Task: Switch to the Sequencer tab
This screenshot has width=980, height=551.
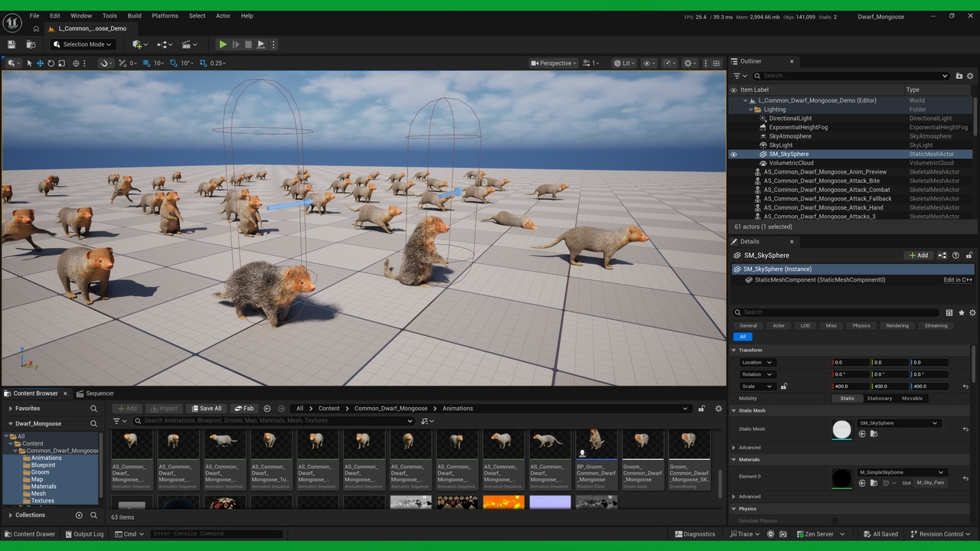Action: click(95, 393)
